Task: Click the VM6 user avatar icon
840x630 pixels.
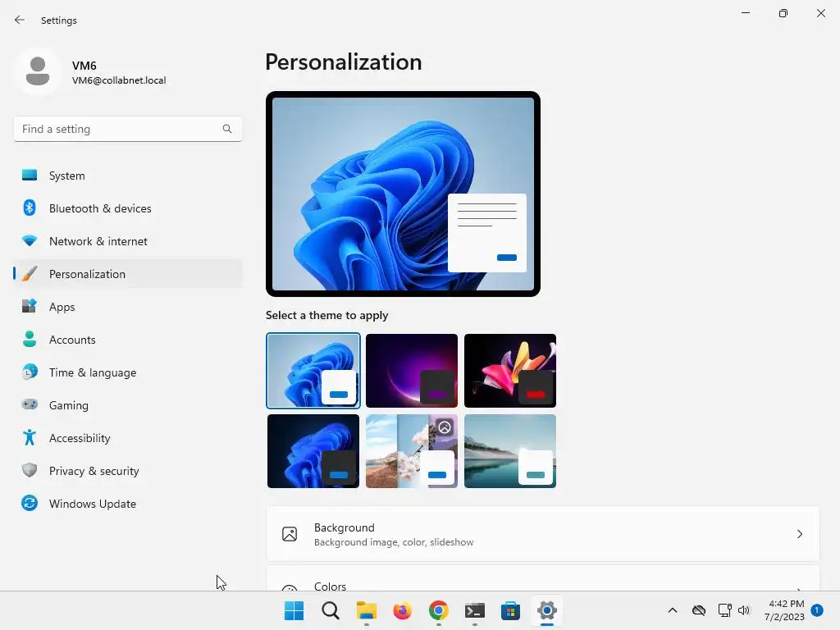Action: pos(38,71)
